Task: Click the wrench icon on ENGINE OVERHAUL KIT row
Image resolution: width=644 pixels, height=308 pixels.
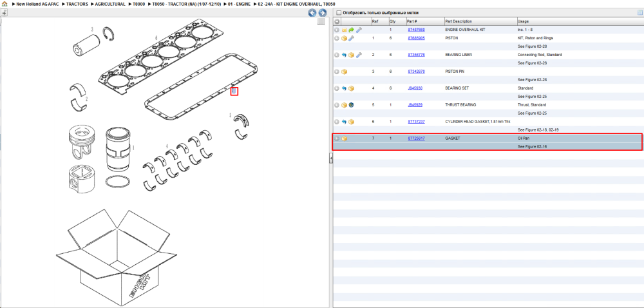Action: pyautogui.click(x=359, y=30)
